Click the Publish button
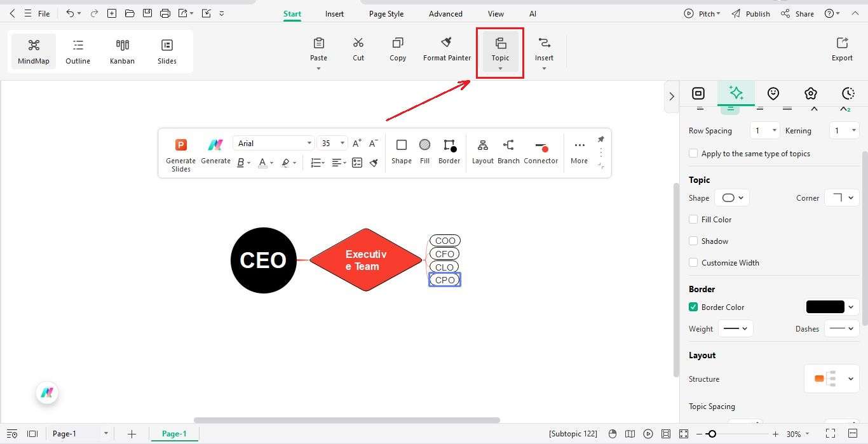The height and width of the screenshot is (444, 868). [x=756, y=13]
